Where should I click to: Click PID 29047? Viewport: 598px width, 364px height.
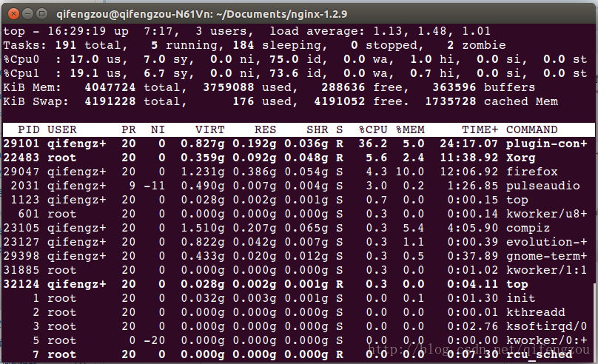pyautogui.click(x=21, y=172)
